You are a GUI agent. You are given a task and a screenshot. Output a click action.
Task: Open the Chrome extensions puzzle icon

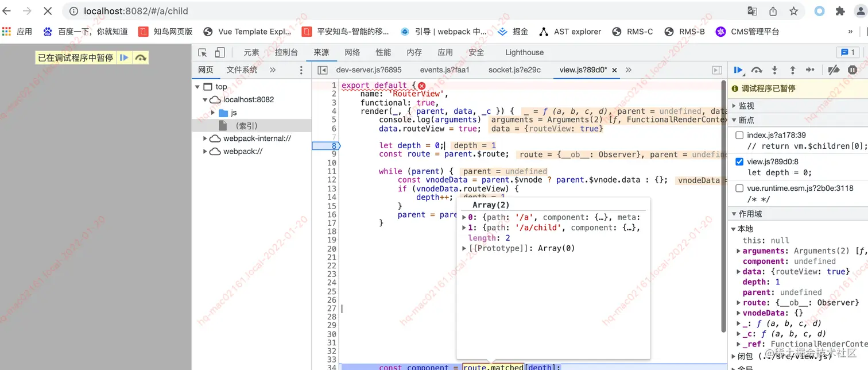point(840,11)
